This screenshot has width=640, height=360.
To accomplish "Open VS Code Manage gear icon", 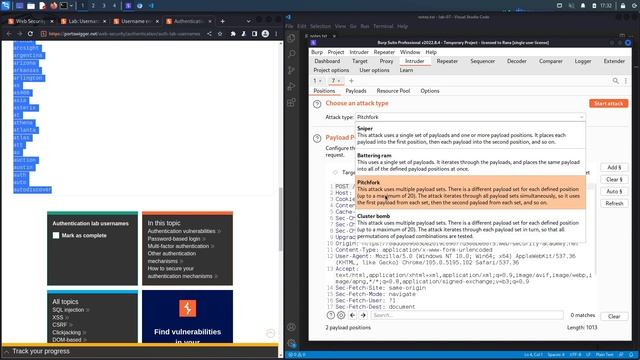I will 291,343.
